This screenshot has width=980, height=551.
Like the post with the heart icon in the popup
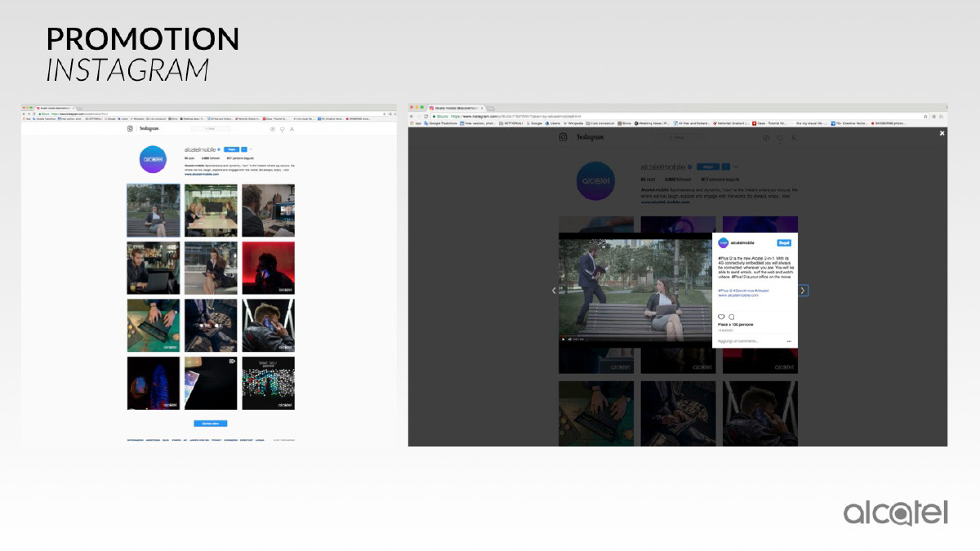pos(721,317)
